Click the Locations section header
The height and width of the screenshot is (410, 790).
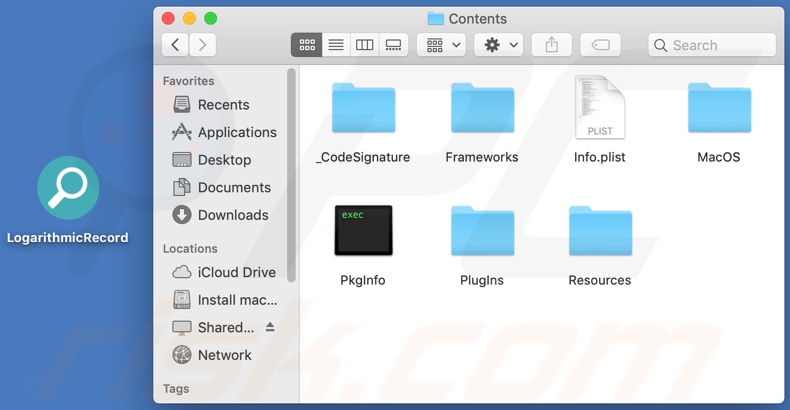pos(190,249)
